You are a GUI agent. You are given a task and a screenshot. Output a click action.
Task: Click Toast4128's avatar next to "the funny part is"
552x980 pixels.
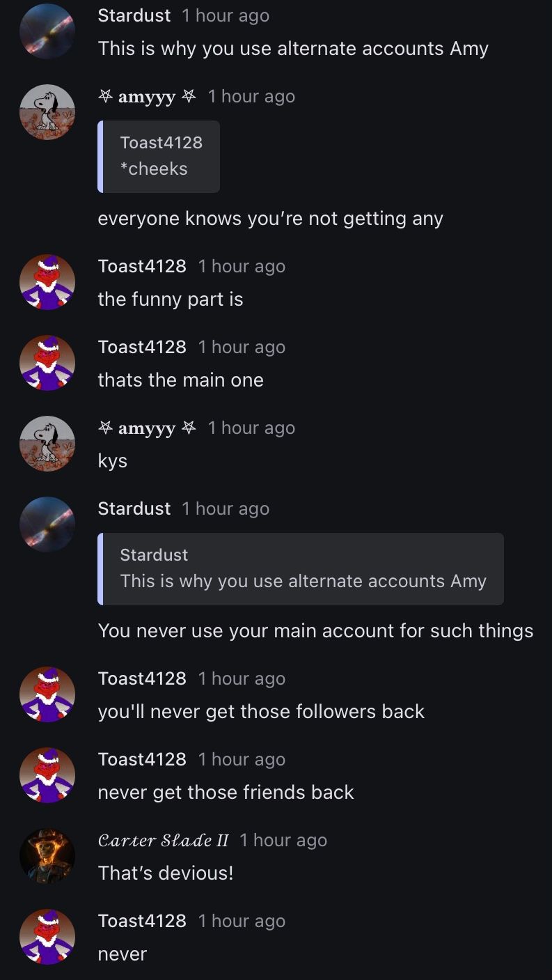click(x=47, y=282)
